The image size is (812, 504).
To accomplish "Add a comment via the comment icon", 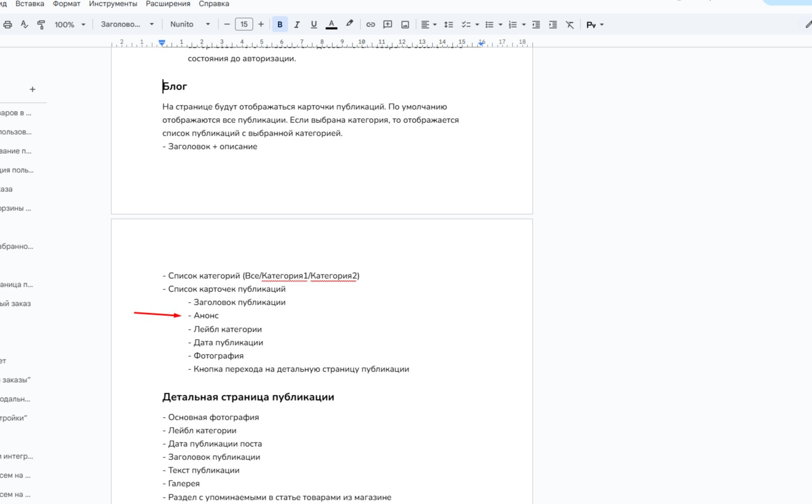I will point(387,24).
